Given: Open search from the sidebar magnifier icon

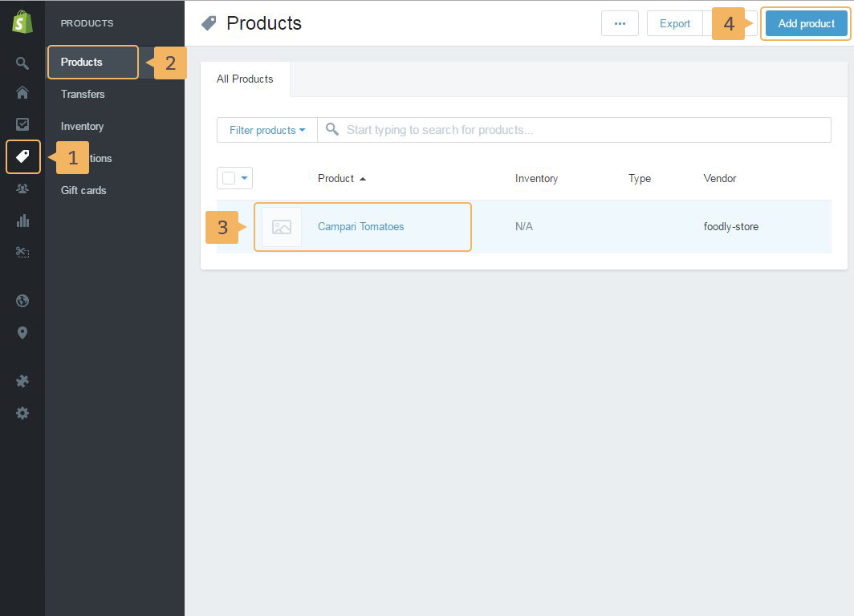Looking at the screenshot, I should (x=22, y=63).
